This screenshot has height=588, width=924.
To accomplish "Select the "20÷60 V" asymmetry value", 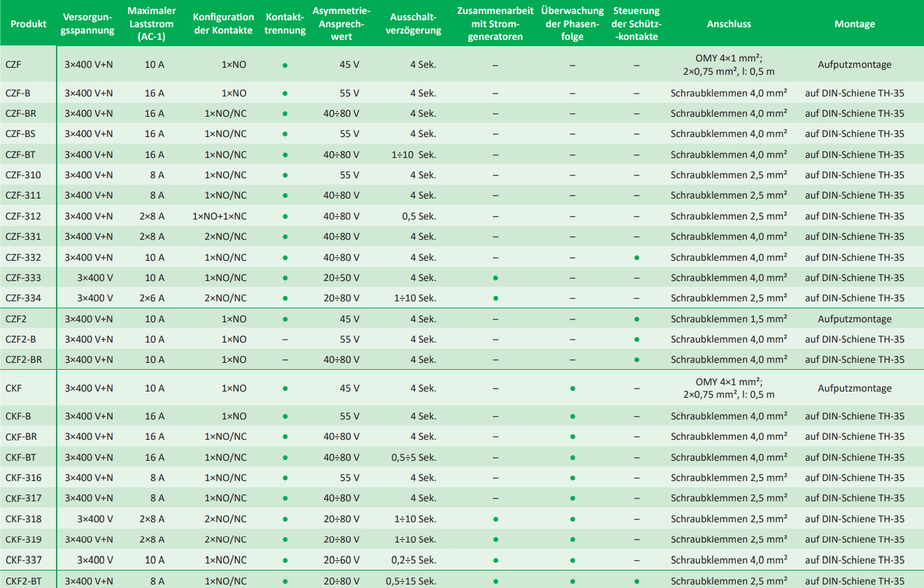I will (341, 560).
